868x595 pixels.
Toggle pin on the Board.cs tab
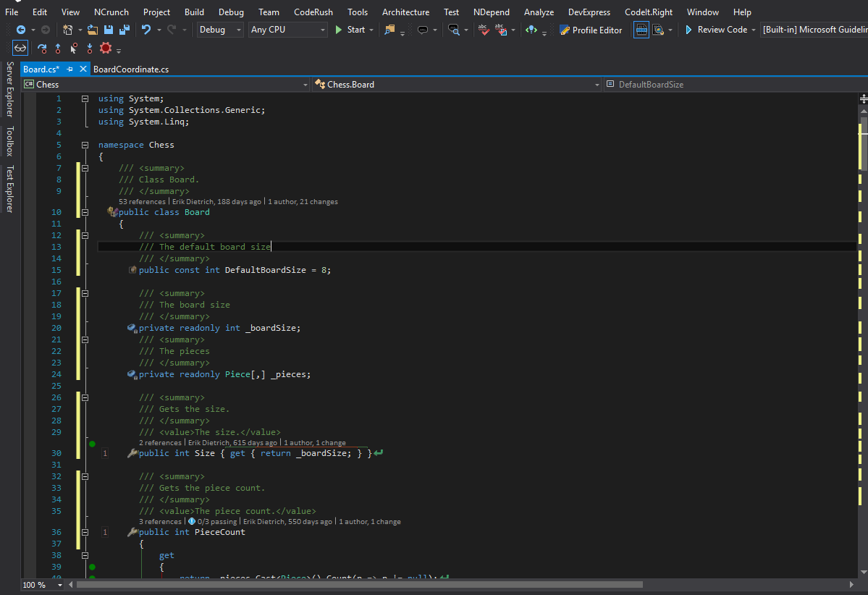point(70,69)
